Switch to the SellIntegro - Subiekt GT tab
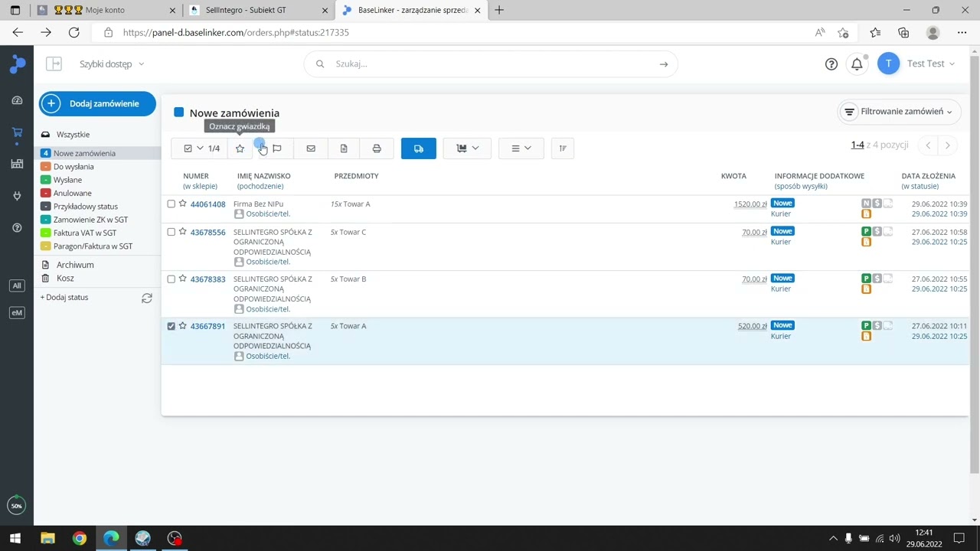The image size is (980, 551). [258, 10]
